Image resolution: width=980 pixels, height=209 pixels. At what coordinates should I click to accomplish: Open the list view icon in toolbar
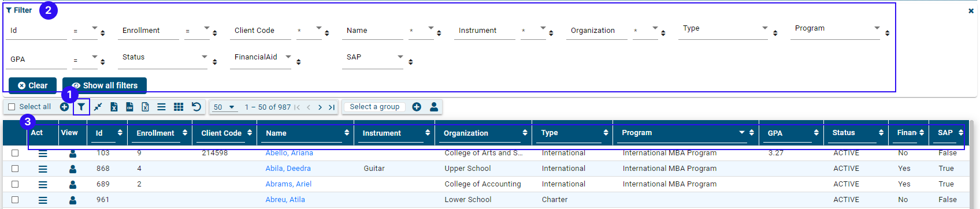click(x=162, y=107)
